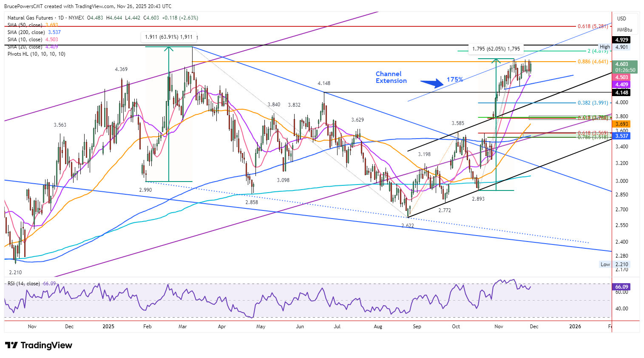Select the Pivots HL indicator legend
Screen dimensions: 644x358
pos(36,54)
